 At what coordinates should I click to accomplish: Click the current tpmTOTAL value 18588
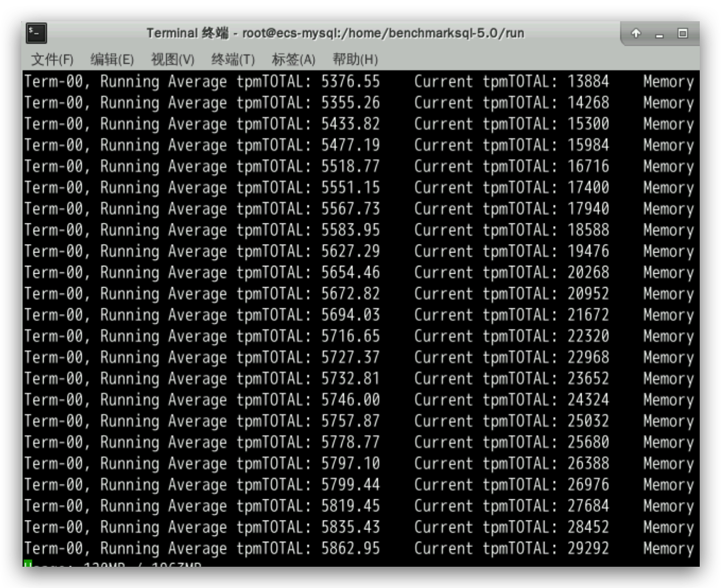(x=588, y=230)
